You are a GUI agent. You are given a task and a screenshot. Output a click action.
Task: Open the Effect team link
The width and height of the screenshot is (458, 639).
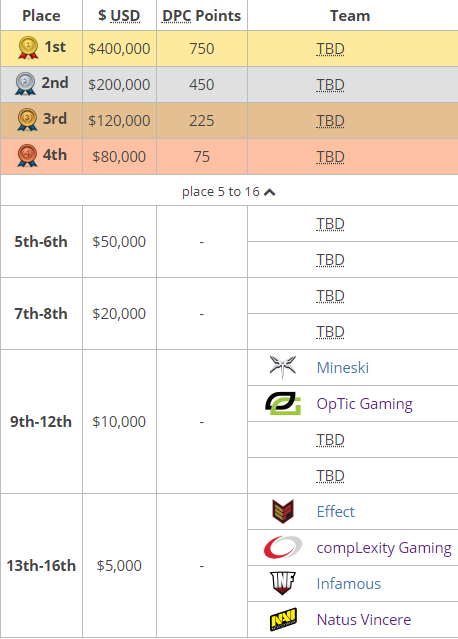pos(336,511)
